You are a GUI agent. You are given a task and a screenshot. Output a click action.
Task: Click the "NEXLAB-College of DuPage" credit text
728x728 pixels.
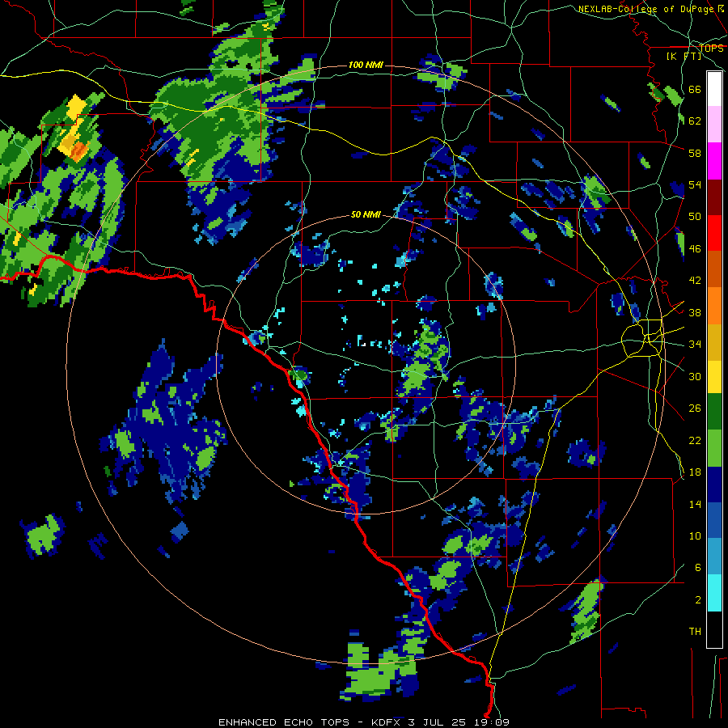[x=647, y=9]
